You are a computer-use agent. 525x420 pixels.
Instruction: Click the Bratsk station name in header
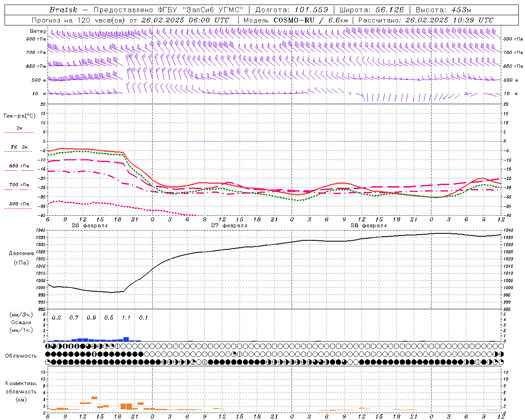tap(63, 10)
